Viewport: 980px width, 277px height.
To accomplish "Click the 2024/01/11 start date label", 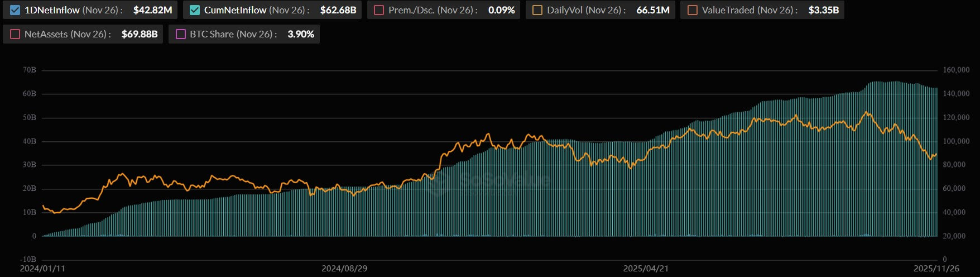I will coord(42,269).
